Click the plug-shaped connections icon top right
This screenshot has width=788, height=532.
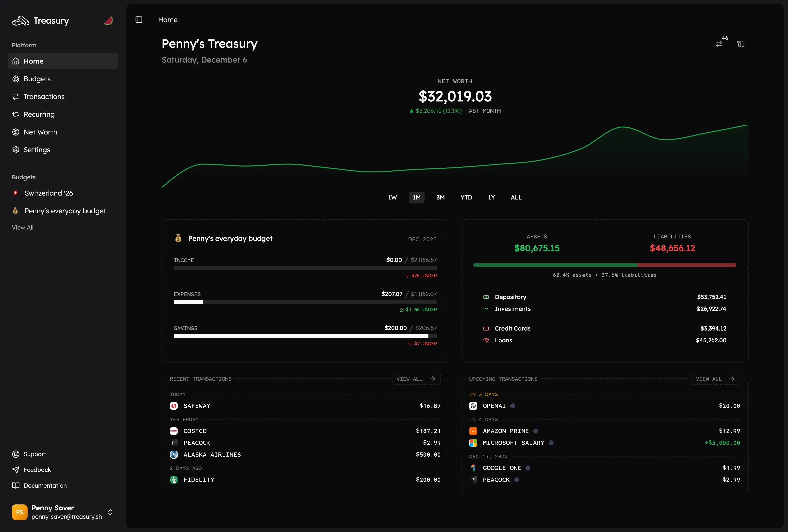[x=741, y=44]
